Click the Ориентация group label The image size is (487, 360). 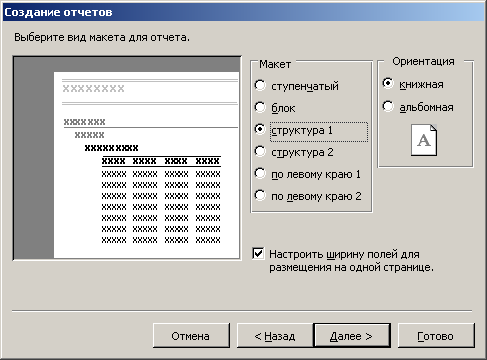tap(423, 61)
